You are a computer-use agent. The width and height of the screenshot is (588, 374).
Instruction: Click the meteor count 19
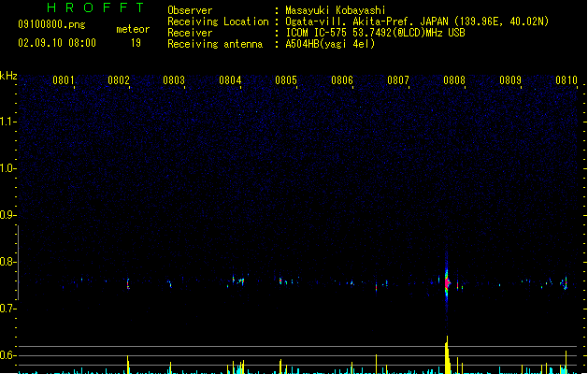136,43
